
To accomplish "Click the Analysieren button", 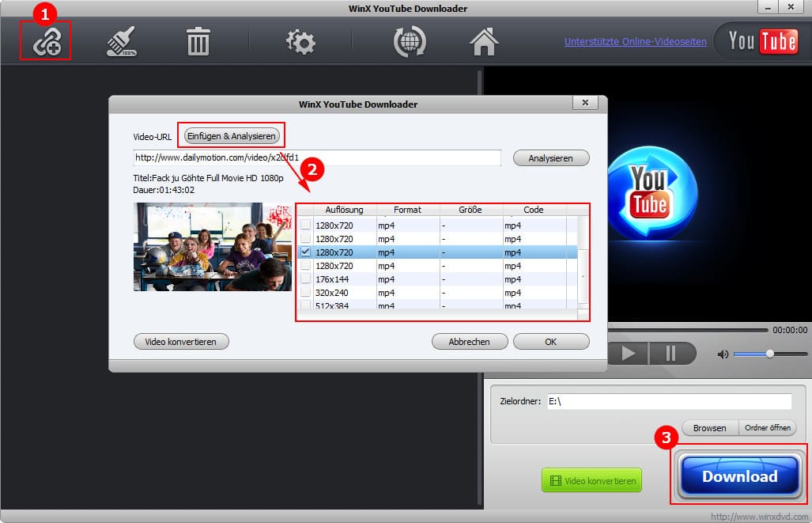I will click(x=551, y=158).
